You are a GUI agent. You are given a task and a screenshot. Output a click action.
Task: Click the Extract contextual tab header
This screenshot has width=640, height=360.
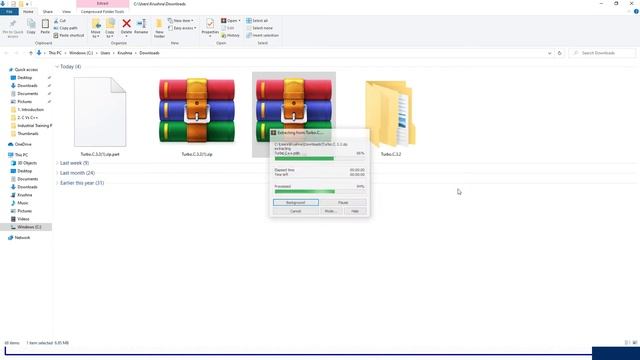[102, 4]
